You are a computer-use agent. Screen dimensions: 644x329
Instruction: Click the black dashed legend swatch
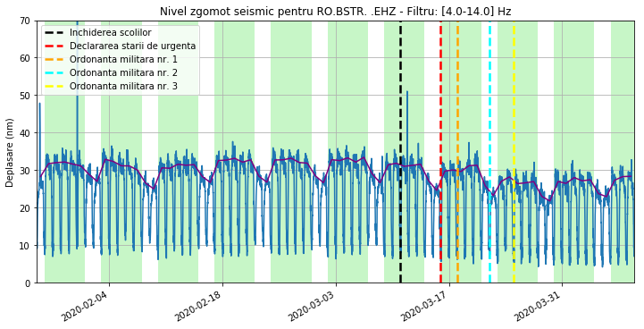pyautogui.click(x=54, y=32)
